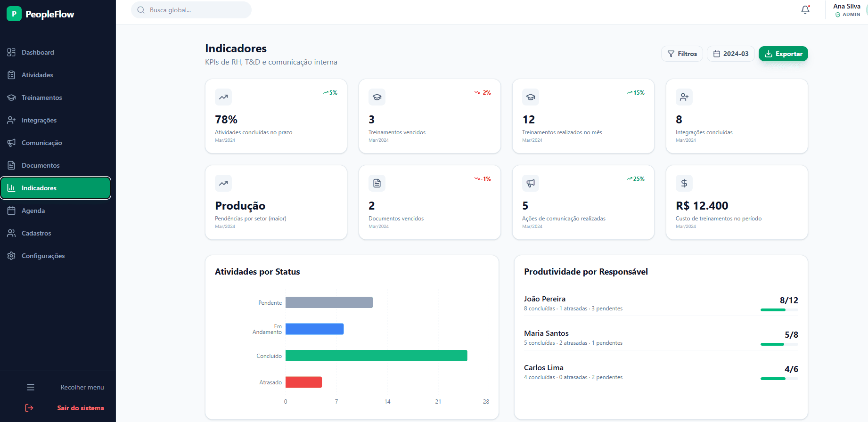
Task: Click João Pereira's 8/12 score
Action: pyautogui.click(x=789, y=300)
